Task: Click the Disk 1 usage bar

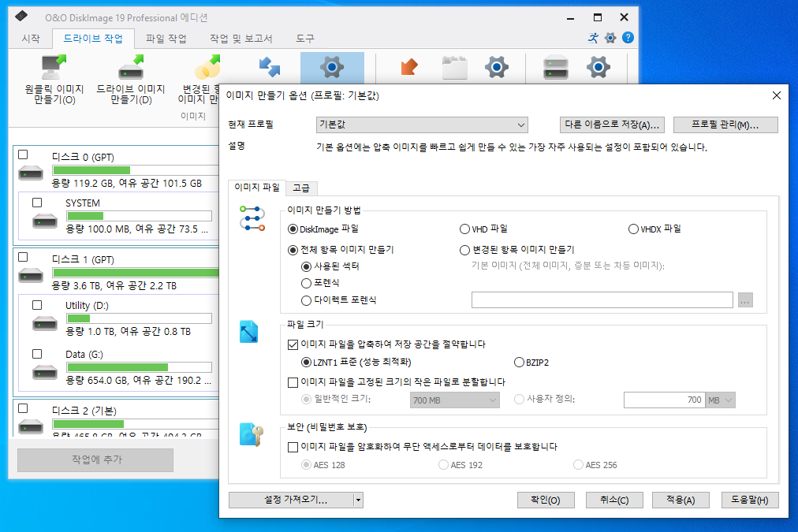Action: click(136, 273)
